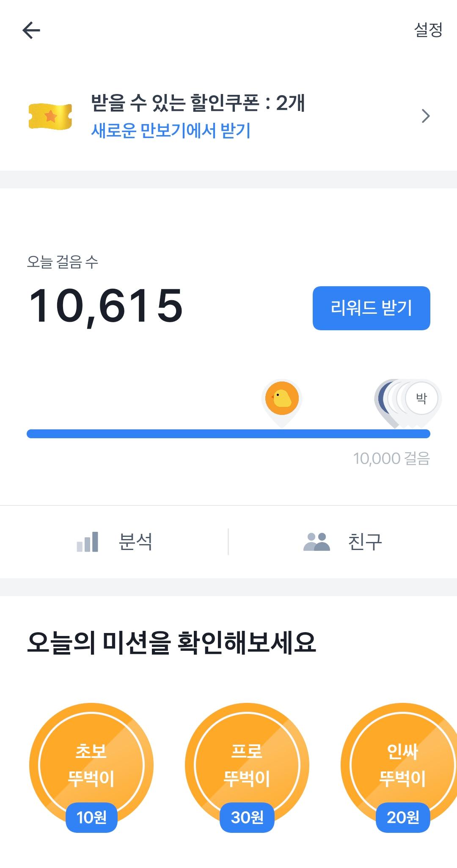The image size is (457, 868).
Task: Tap the yellow chick step marker
Action: coord(282,399)
